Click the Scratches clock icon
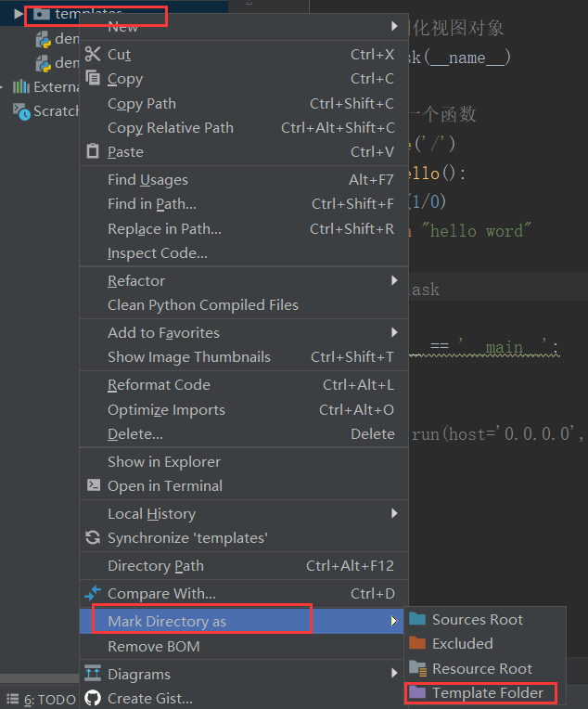 (21, 111)
